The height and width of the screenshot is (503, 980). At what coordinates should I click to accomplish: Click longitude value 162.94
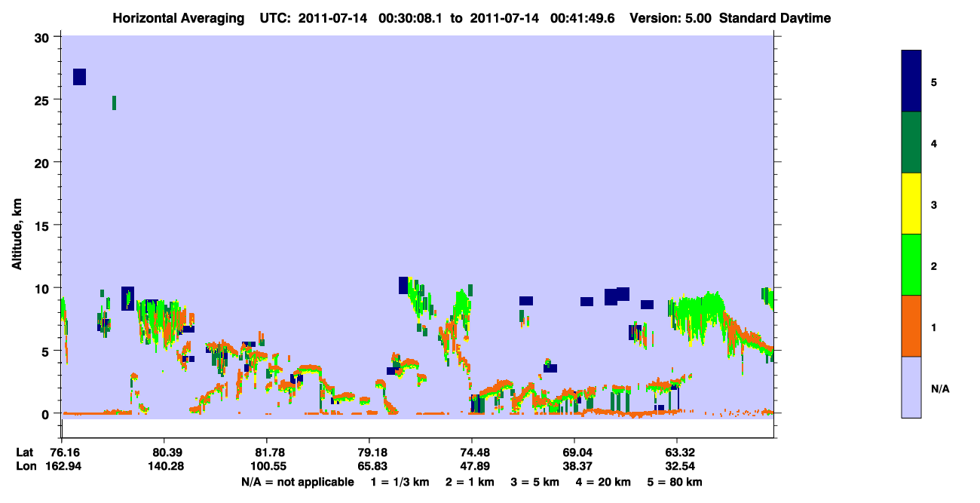click(x=65, y=466)
